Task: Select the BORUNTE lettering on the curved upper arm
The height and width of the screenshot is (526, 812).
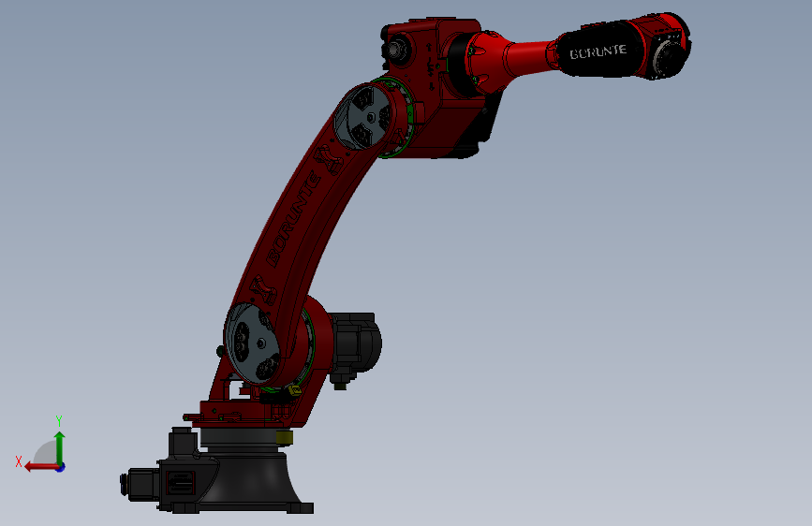Action: click(x=293, y=220)
